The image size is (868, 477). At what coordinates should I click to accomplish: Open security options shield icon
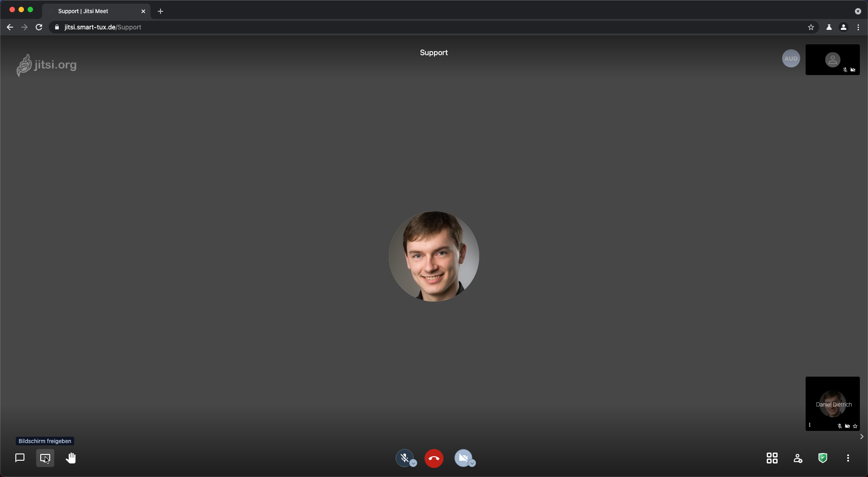coord(823,458)
